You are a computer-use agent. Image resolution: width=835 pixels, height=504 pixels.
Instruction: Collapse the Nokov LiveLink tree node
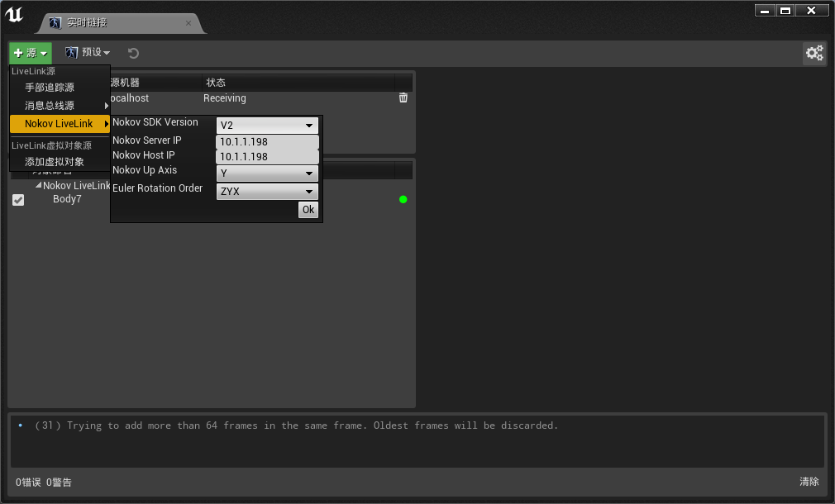(x=38, y=185)
